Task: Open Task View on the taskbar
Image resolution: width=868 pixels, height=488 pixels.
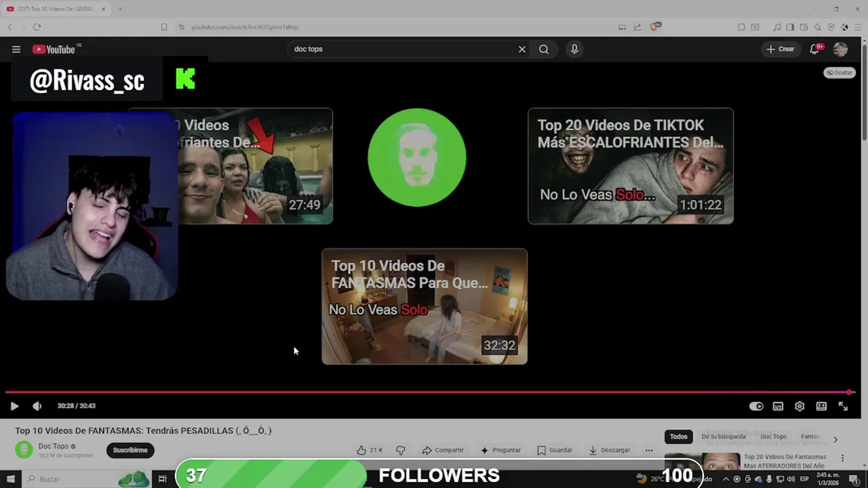Action: point(163,479)
